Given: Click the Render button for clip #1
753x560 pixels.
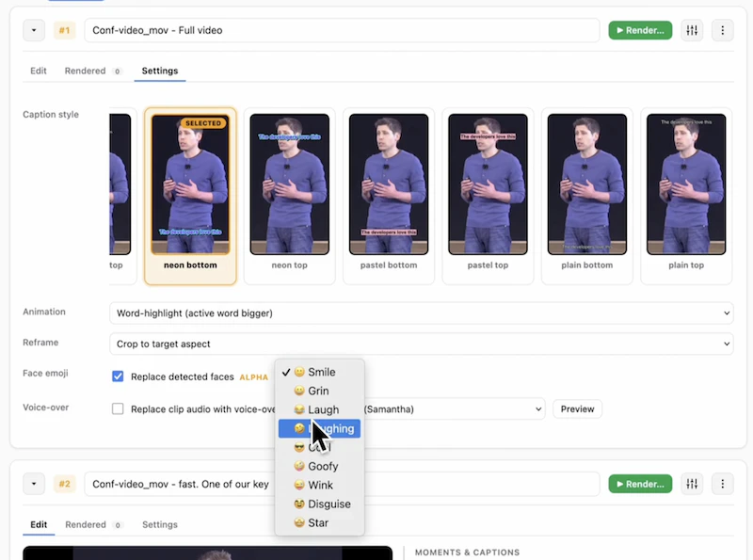Looking at the screenshot, I should pos(640,30).
